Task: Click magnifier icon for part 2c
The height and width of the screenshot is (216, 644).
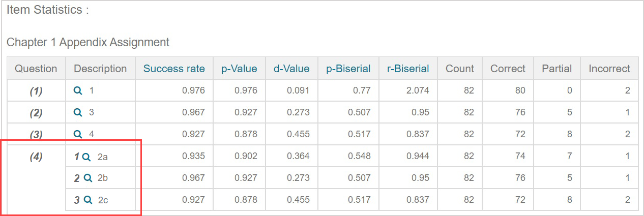Action: point(87,200)
